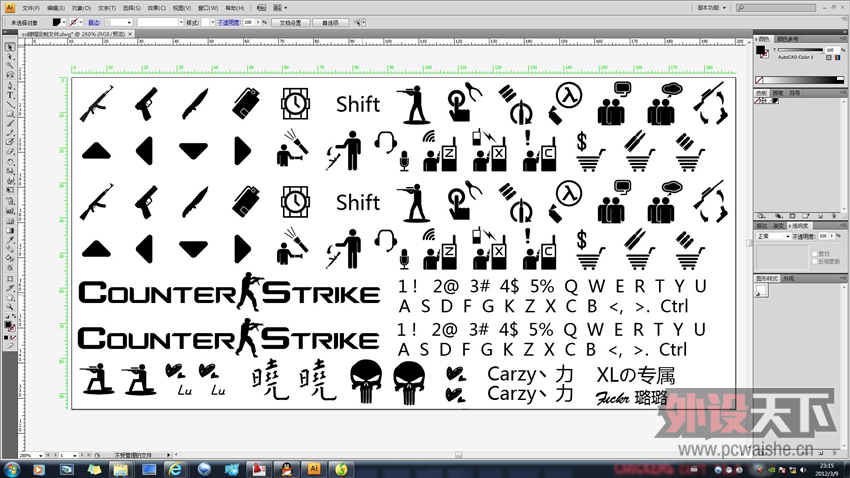
Task: Open the 正常 blending mode dropdown
Action: [x=772, y=236]
